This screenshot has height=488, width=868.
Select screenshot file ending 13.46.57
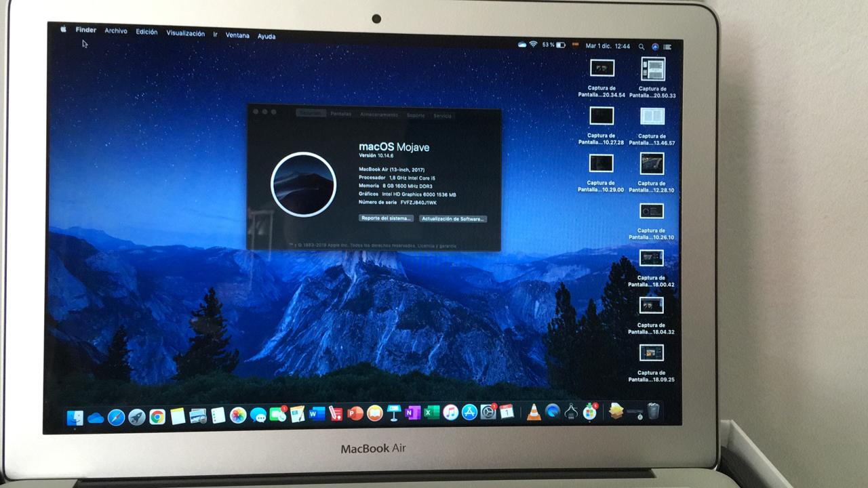652,116
